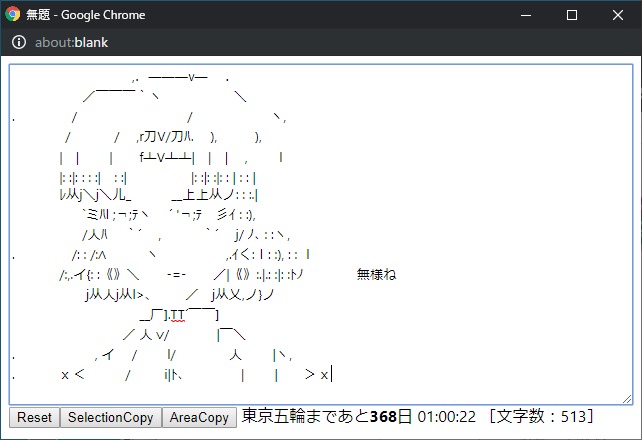Viewport: 642px width, 440px height.
Task: Click the 从人j从l text line in textarea
Action: click(118, 294)
